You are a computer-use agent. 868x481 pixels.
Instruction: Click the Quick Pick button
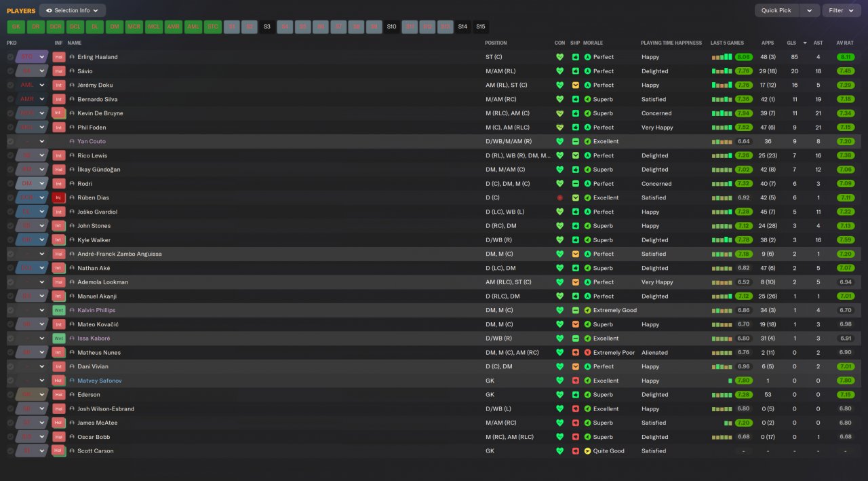(x=776, y=10)
